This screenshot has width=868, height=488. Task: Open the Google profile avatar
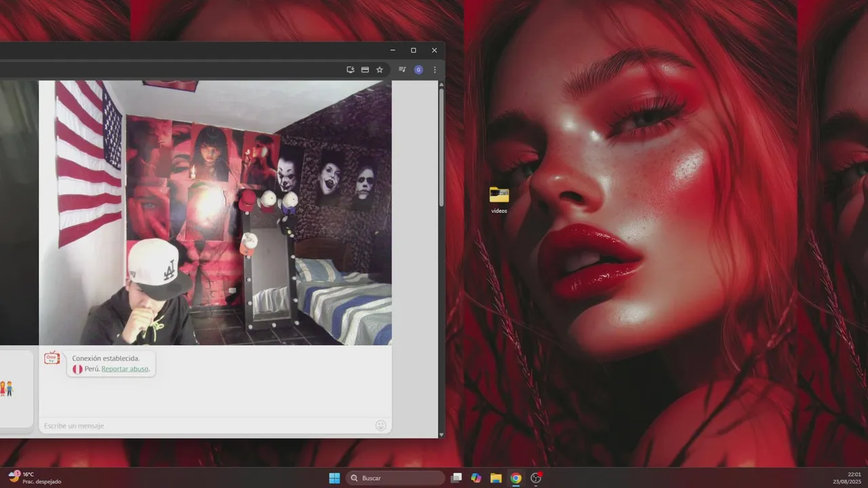point(418,69)
